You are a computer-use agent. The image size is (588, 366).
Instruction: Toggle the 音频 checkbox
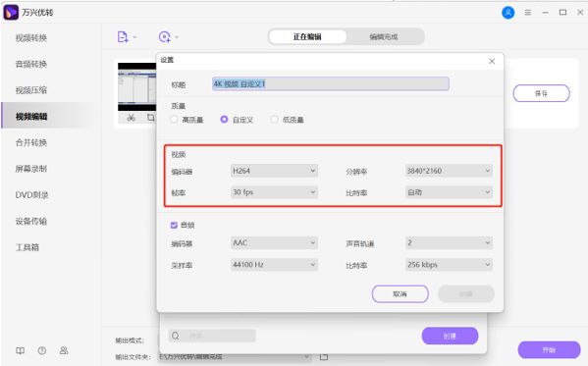point(174,225)
